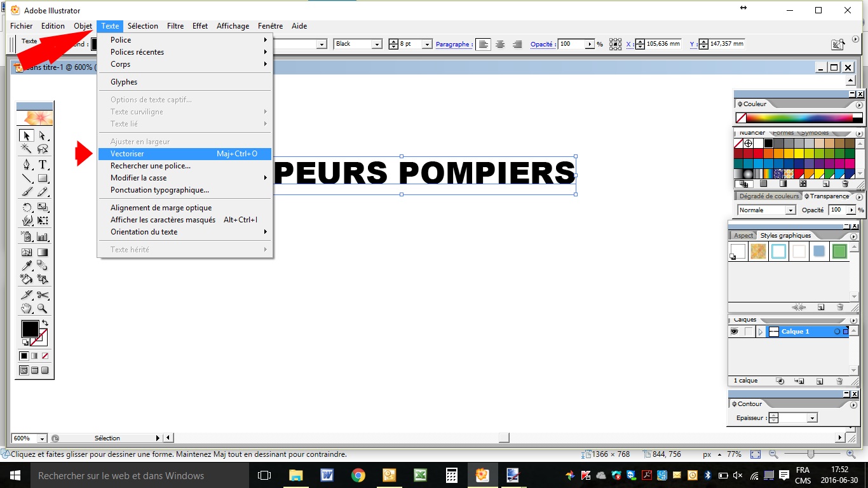
Task: Select the Pen tool
Action: (27, 165)
